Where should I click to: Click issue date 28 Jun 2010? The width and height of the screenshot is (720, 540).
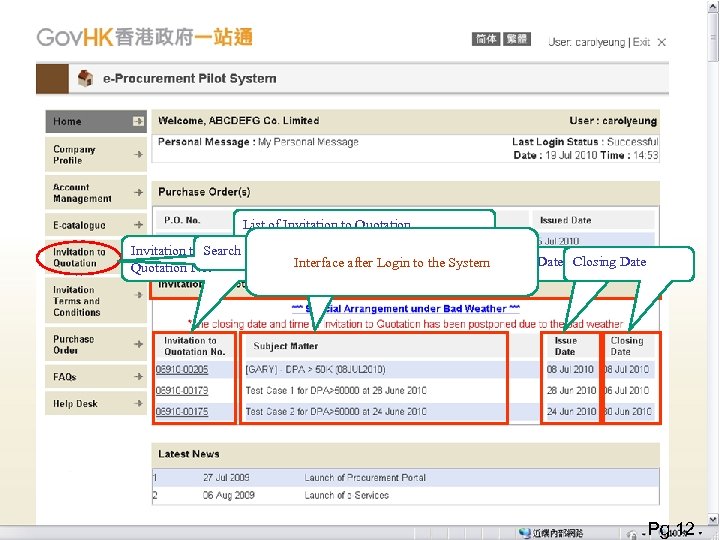click(571, 390)
